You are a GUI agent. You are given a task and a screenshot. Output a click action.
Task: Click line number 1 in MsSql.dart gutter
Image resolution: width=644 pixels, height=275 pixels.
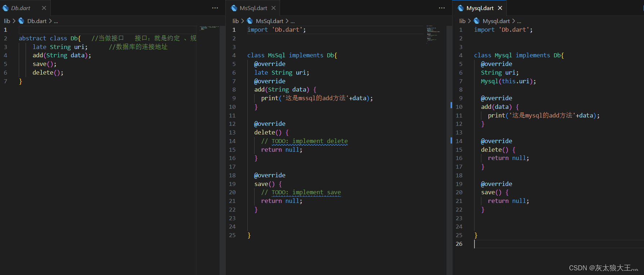click(234, 30)
